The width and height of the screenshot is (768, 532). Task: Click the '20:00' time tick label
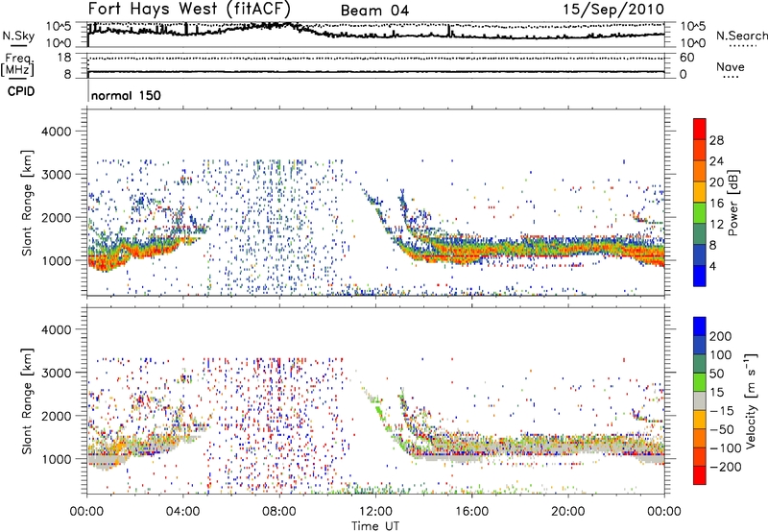click(568, 512)
